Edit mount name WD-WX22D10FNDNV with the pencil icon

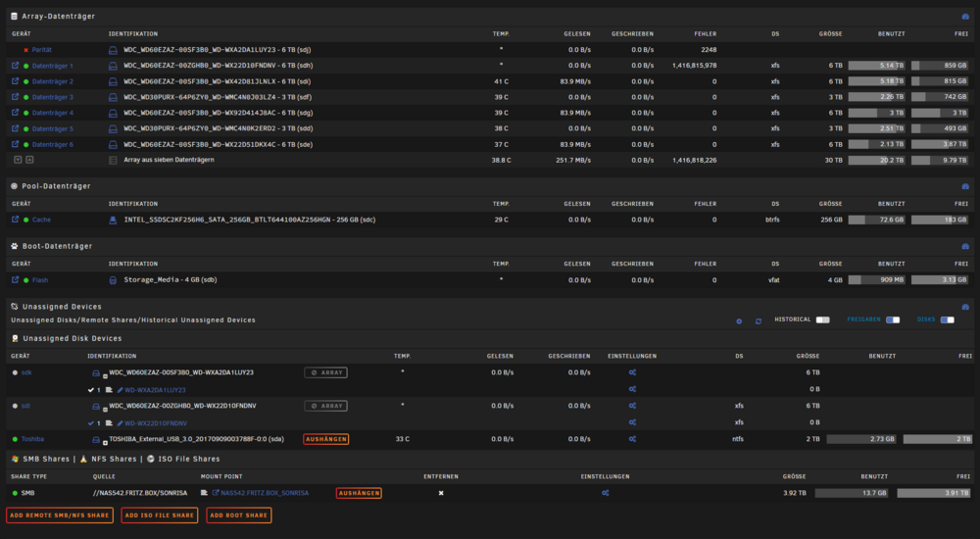coord(120,423)
